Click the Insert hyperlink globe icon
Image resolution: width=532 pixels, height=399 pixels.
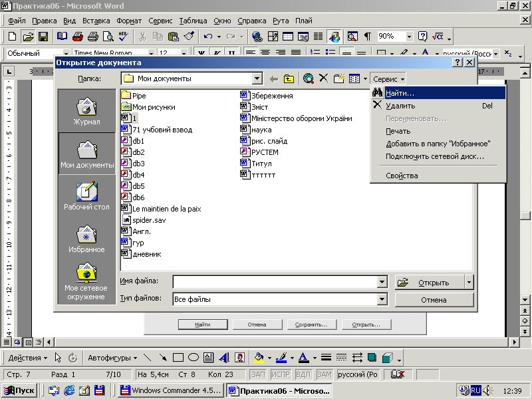(x=257, y=37)
